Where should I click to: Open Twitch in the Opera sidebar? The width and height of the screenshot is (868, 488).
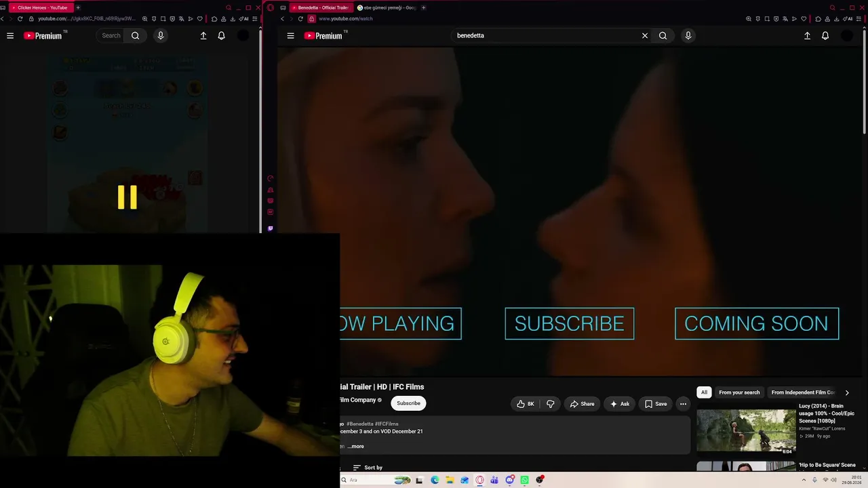pos(271,228)
